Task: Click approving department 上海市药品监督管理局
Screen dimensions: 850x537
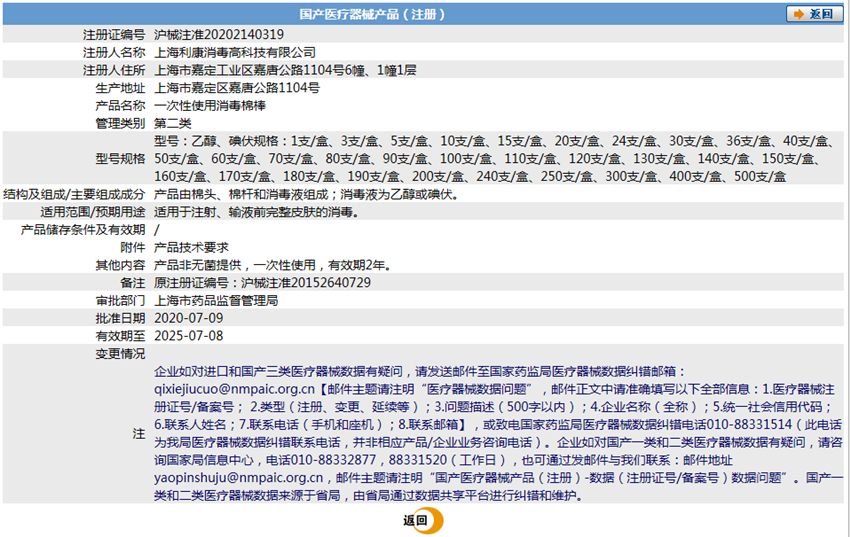Action: coord(216,301)
